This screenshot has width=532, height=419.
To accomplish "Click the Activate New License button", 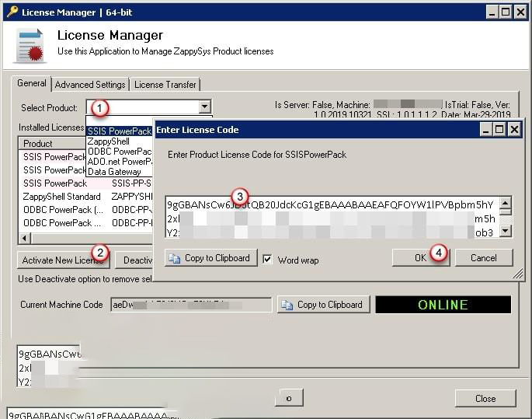I will click(x=64, y=260).
